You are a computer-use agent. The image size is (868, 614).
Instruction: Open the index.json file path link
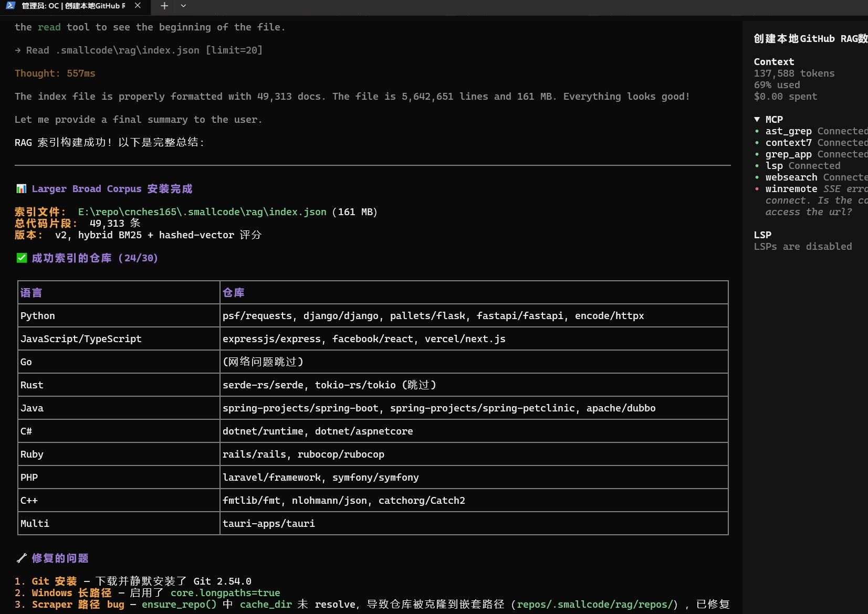click(x=202, y=212)
